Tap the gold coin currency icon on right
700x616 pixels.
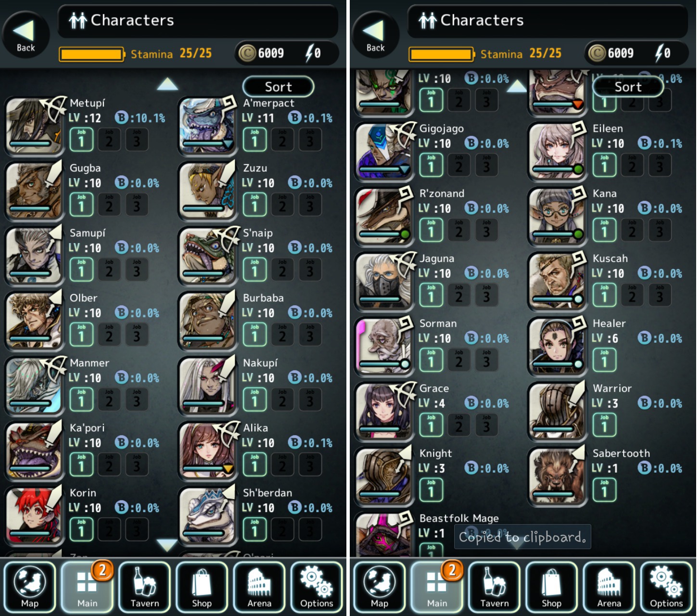point(597,53)
